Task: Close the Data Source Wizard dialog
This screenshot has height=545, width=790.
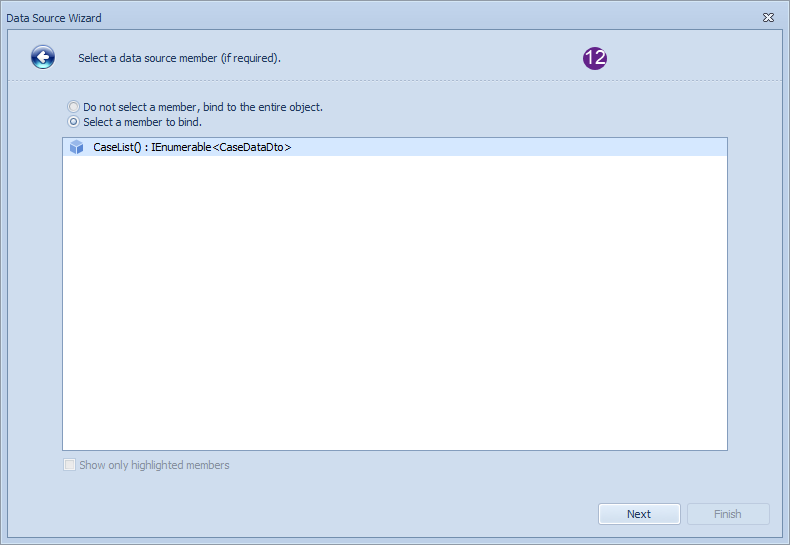Action: [x=768, y=18]
